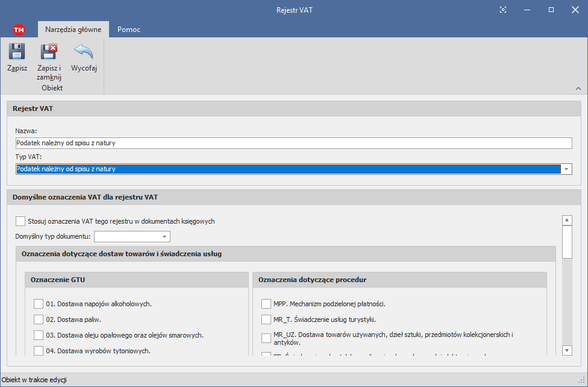The width and height of the screenshot is (588, 387).
Task: Click the Wycofaj undo arrow icon
Action: click(x=84, y=52)
